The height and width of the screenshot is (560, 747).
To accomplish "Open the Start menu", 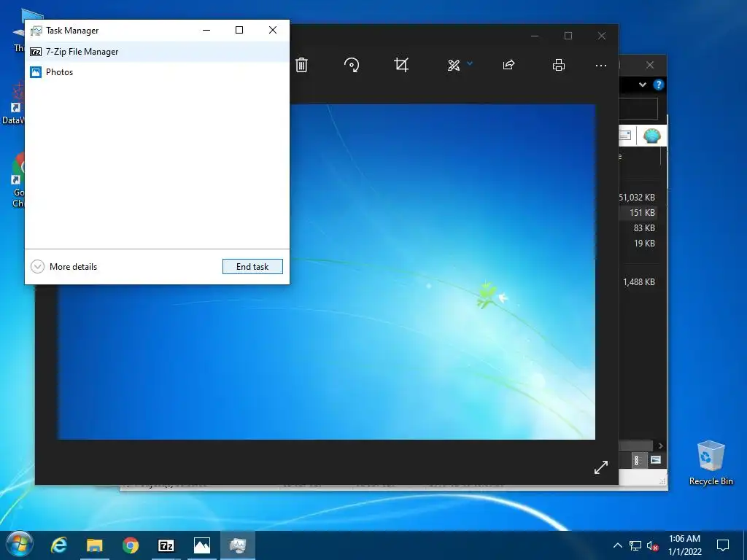I will [x=20, y=545].
